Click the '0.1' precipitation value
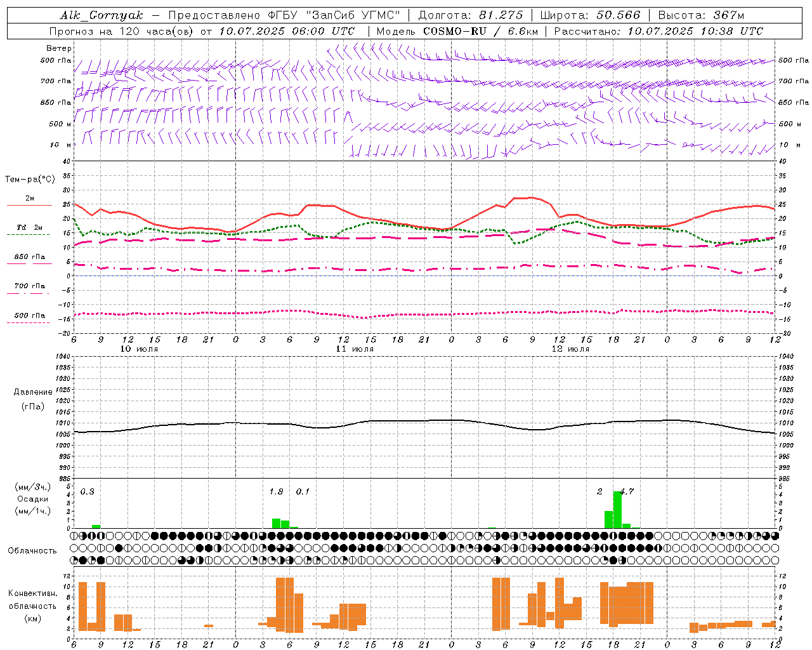 tap(303, 492)
